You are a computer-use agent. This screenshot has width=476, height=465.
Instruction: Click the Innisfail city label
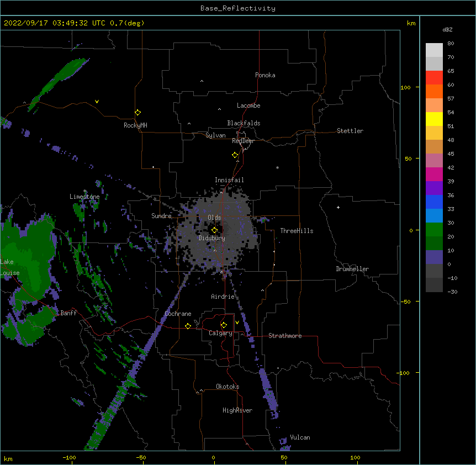[229, 180]
